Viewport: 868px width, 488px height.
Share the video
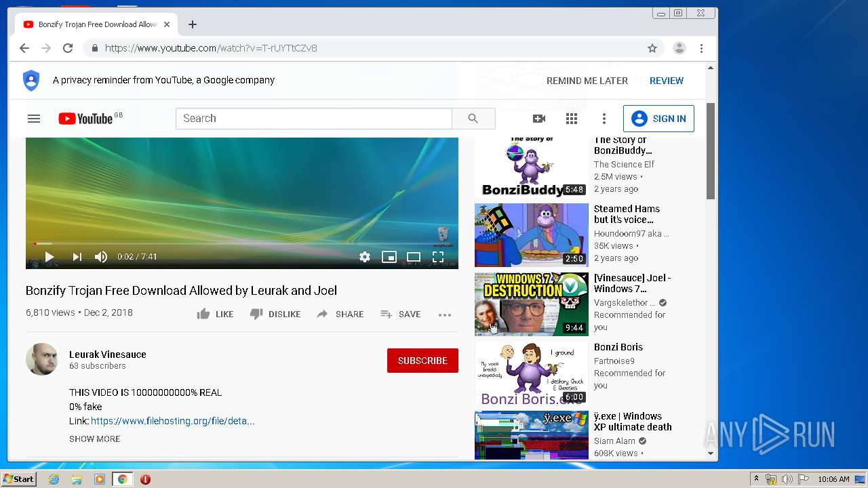340,314
